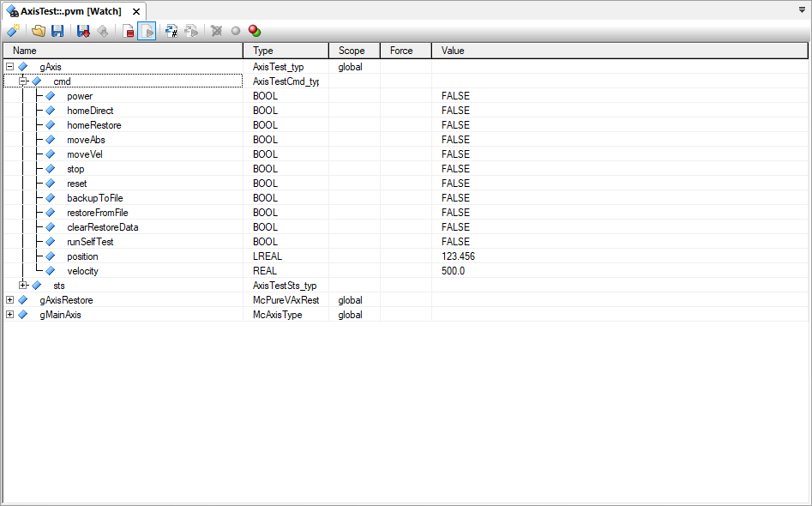The height and width of the screenshot is (506, 812).
Task: Click the blue diamond icon beside gAxisRestore
Action: pos(23,300)
